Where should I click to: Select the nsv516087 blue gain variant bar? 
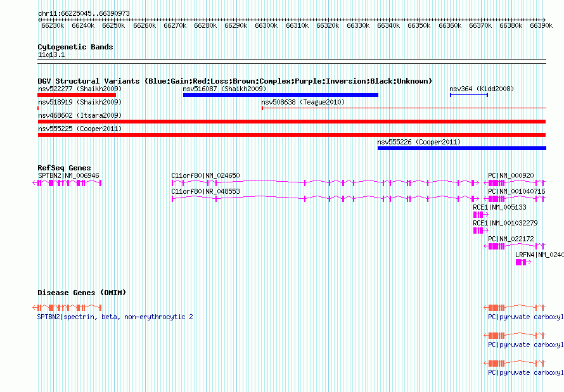coord(281,95)
